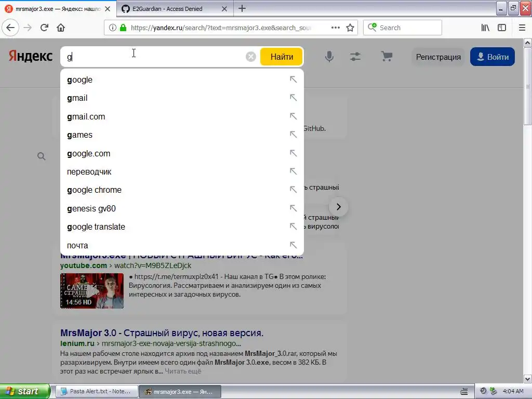The width and height of the screenshot is (532, 399).
Task: Choose the 'почта' suggestion
Action: coord(182,245)
